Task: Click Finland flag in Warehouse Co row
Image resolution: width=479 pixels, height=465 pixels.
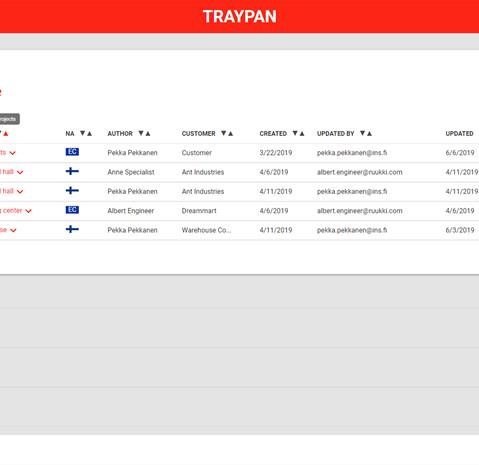Action: point(72,229)
